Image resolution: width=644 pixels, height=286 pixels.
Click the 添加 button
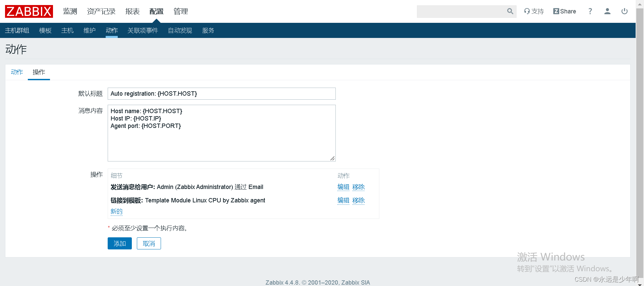120,243
